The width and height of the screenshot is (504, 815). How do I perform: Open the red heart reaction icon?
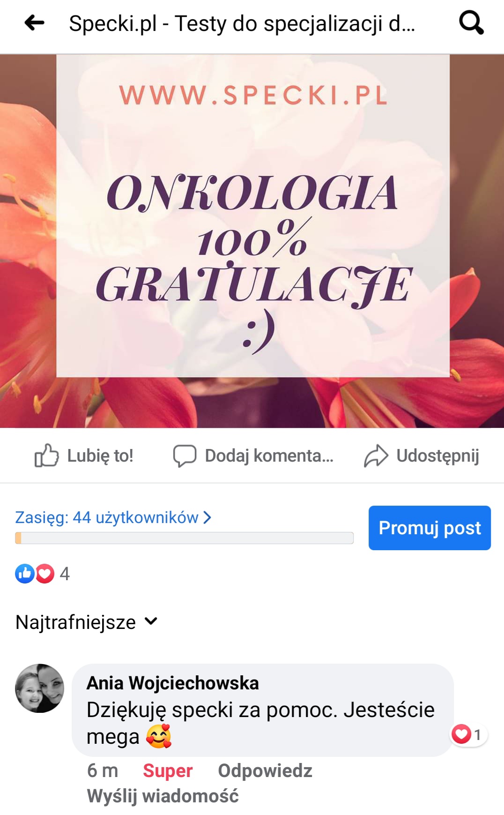pos(45,574)
